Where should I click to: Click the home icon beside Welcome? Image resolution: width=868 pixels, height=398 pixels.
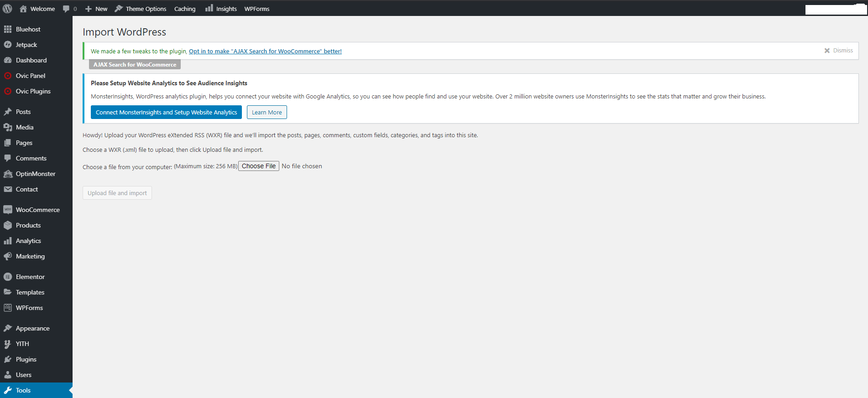(x=23, y=9)
